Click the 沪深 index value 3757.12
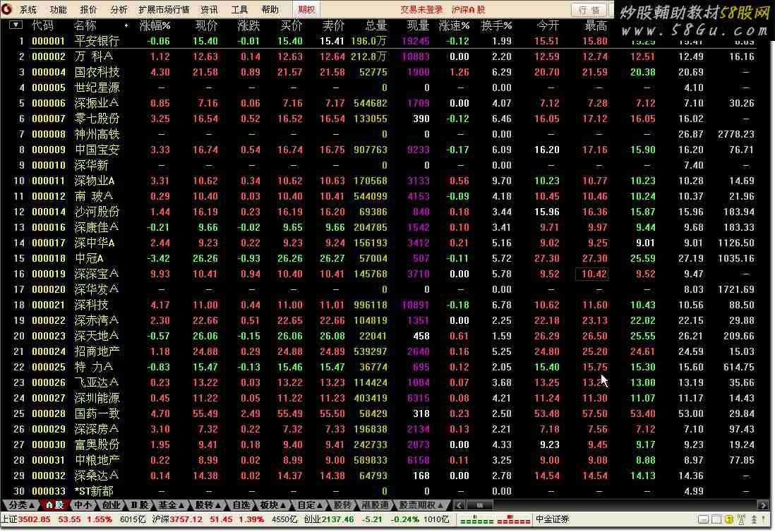 186,519
